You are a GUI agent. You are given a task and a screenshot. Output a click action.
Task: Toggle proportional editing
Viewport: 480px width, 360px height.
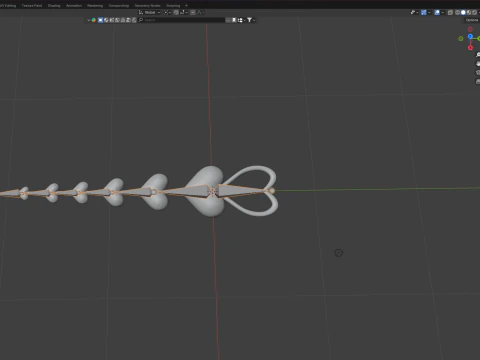[193, 12]
